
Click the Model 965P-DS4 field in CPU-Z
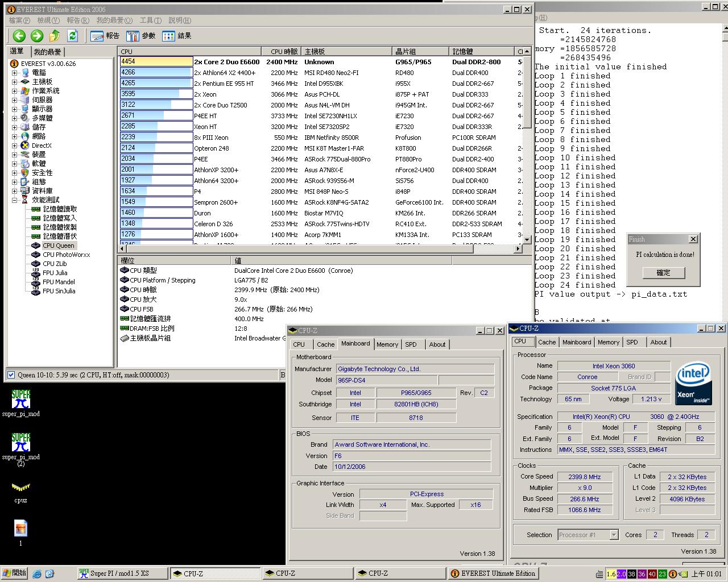click(x=386, y=380)
